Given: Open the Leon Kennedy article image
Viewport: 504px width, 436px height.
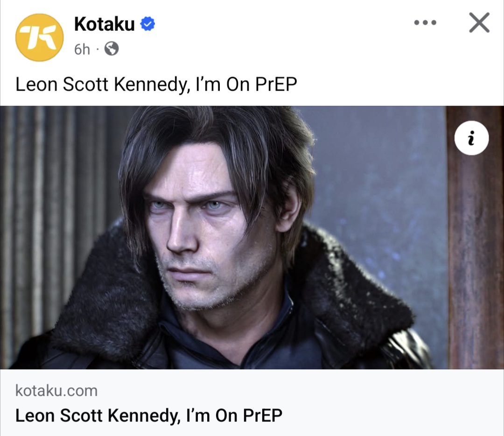Looking at the screenshot, I should point(252,237).
